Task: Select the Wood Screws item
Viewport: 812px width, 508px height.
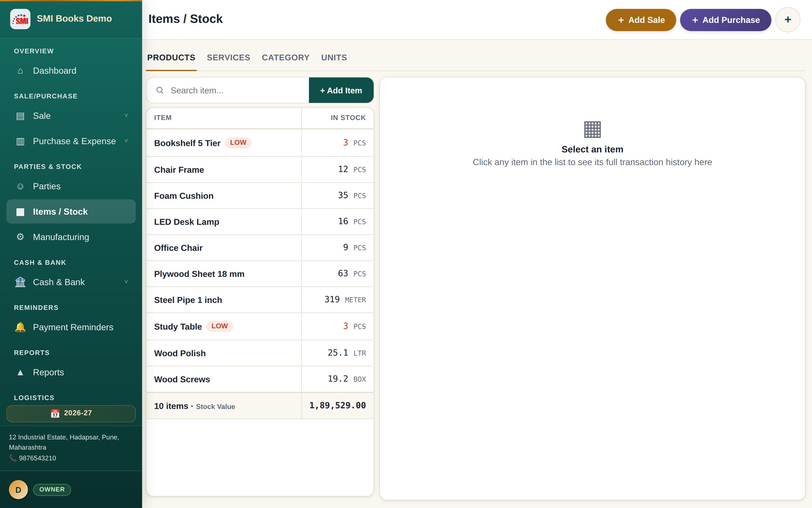Action: point(260,379)
